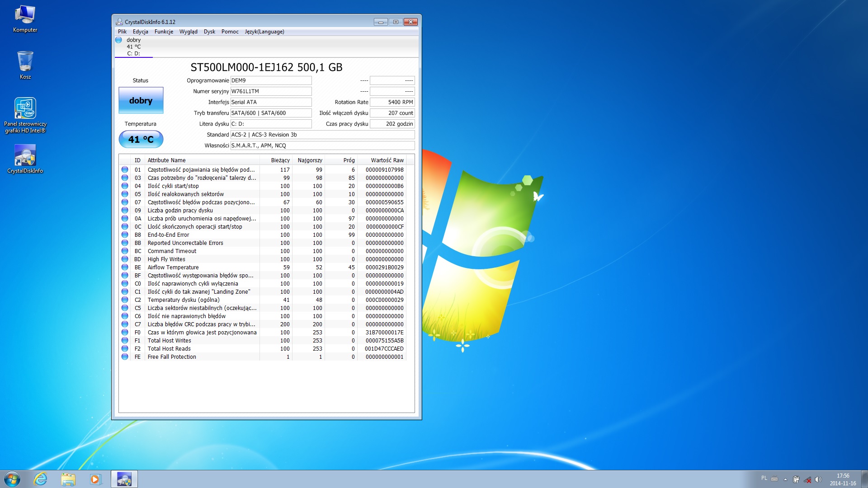This screenshot has height=488, width=868.
Task: Open the Plik menu
Action: pyautogui.click(x=122, y=32)
